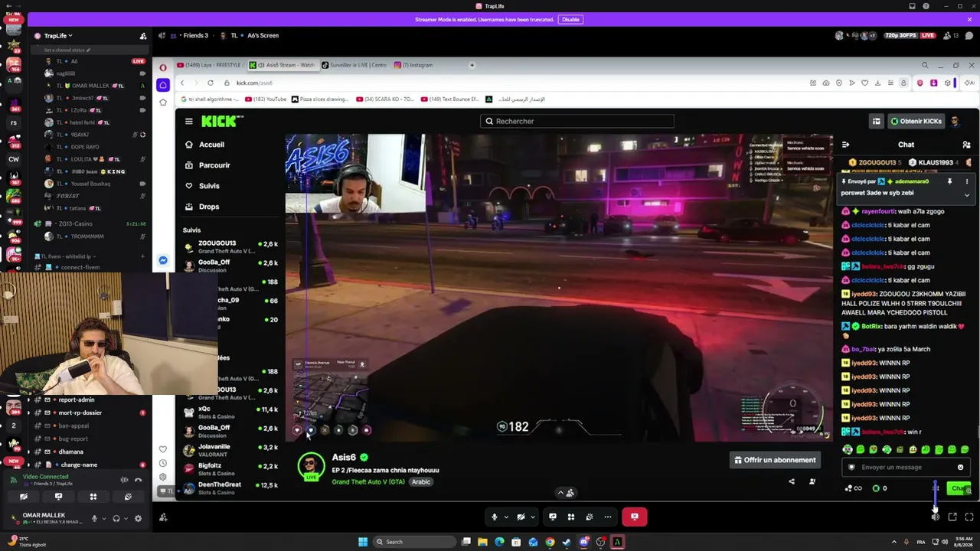Viewport: 980px width, 551px height.
Task: Toggle microphone in the stream control bar
Action: [495, 517]
